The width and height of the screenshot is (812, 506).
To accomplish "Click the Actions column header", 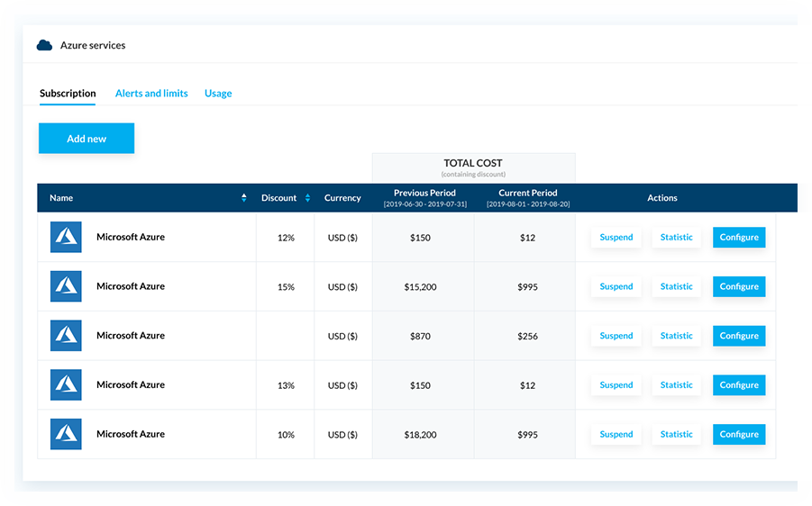I will 661,198.
